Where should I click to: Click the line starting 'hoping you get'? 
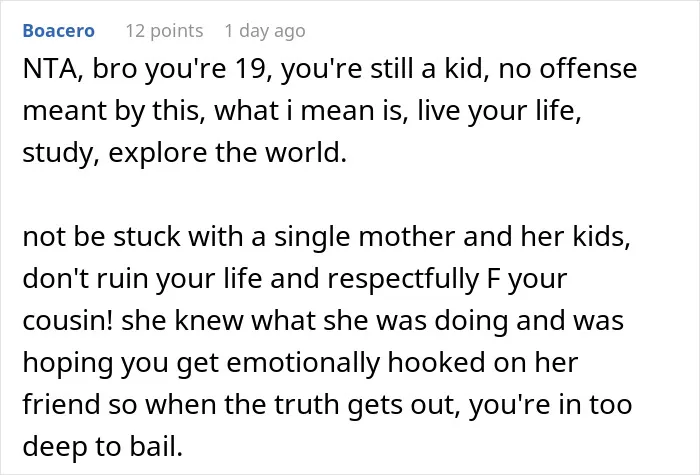click(300, 362)
